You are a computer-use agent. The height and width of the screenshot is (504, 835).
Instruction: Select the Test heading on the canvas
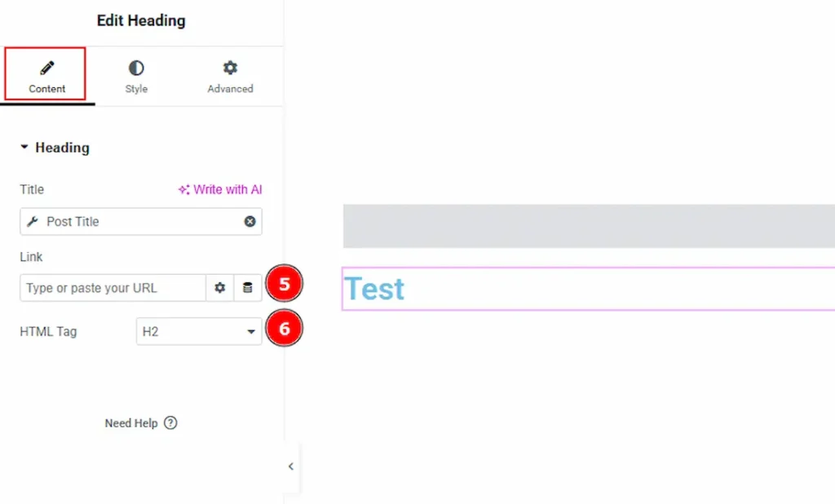374,289
